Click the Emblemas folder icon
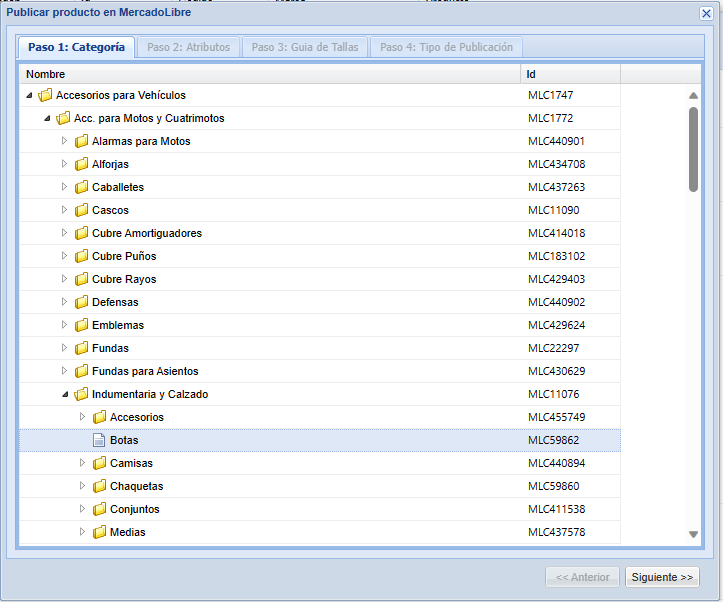723x602 pixels. pyautogui.click(x=81, y=325)
